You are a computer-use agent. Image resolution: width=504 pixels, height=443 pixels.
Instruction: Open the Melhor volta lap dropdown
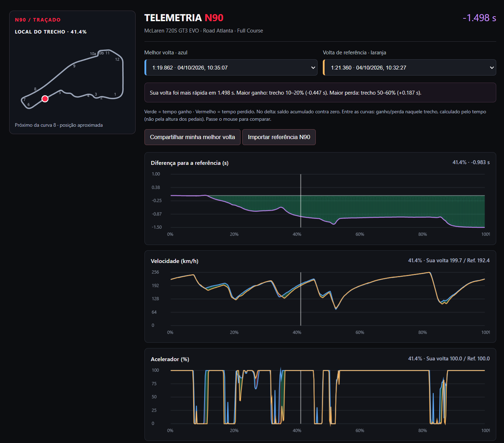point(231,67)
